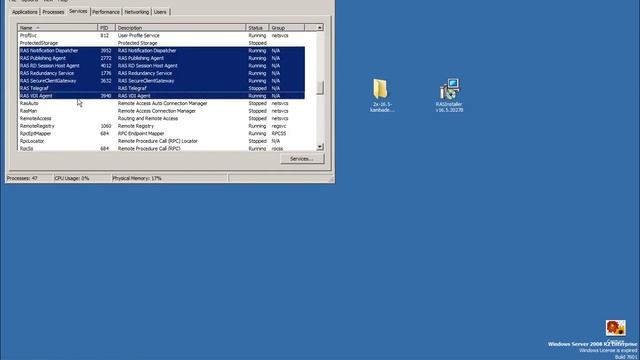Select the RAS RD Session Host Agent row
The height and width of the screenshot is (360, 640).
click(162, 66)
